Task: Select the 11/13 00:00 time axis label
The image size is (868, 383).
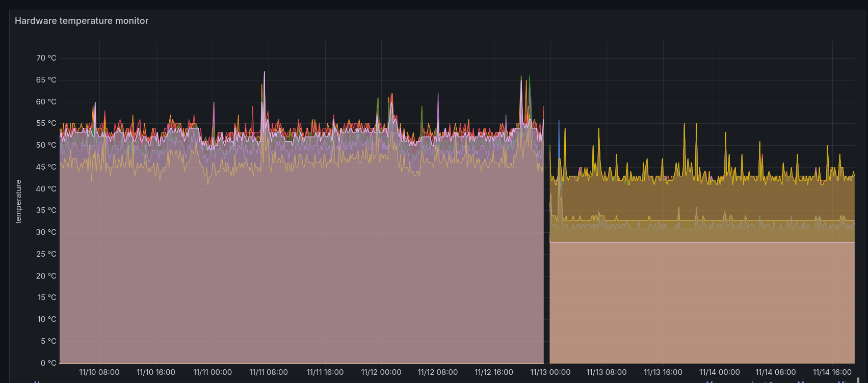Action: pos(550,372)
